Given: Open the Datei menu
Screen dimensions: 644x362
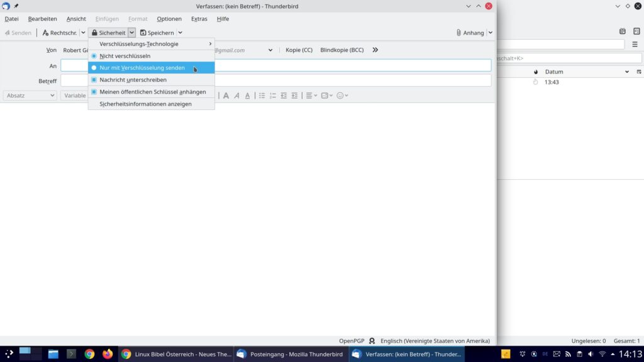Looking at the screenshot, I should click(x=11, y=19).
